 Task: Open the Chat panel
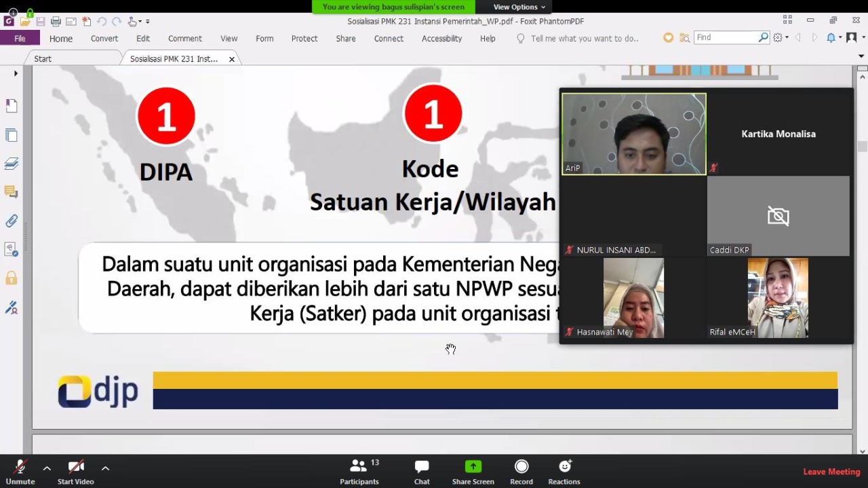(422, 472)
